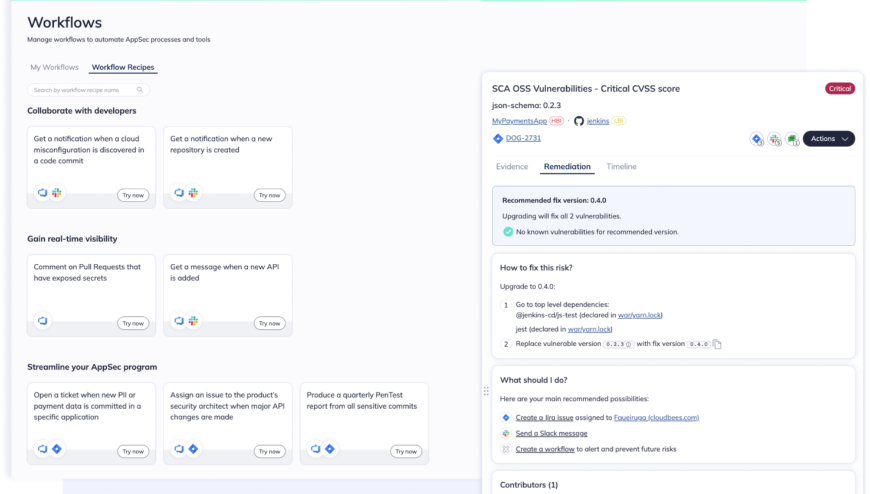870x494 pixels.
Task: Try now the cloud misconfiguration notification recipe
Action: (133, 195)
